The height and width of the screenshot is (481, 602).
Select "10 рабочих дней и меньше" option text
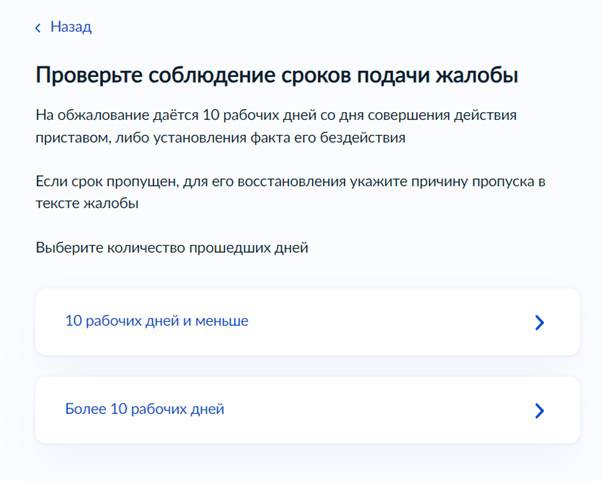tap(156, 321)
